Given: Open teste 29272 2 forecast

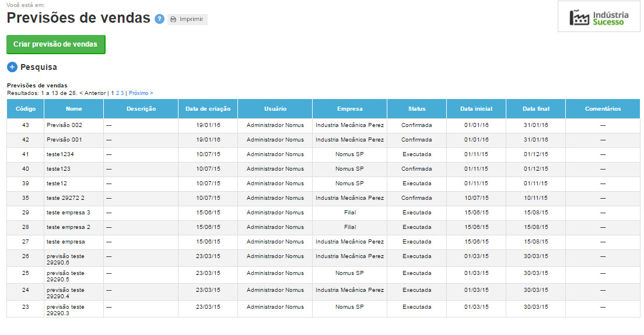Looking at the screenshot, I should [65, 198].
